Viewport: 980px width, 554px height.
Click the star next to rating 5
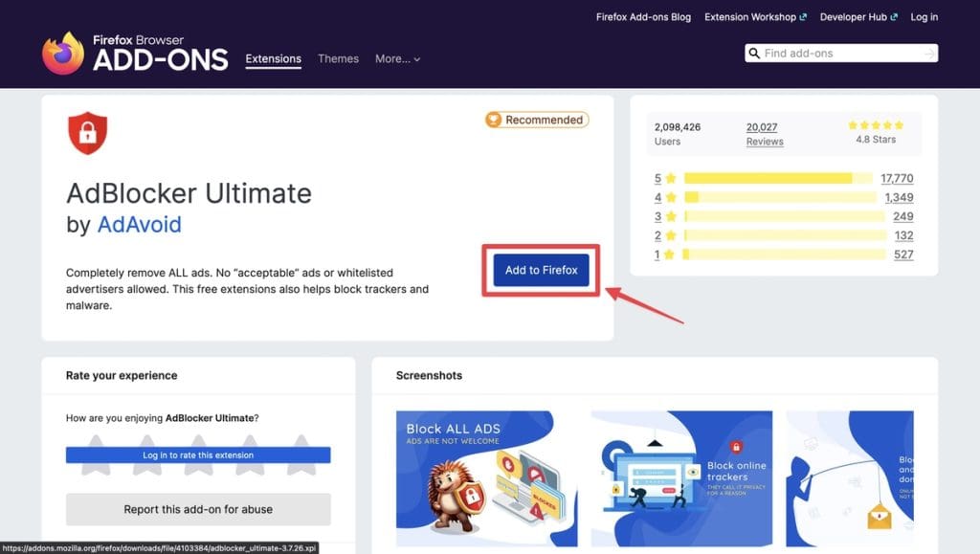(671, 178)
